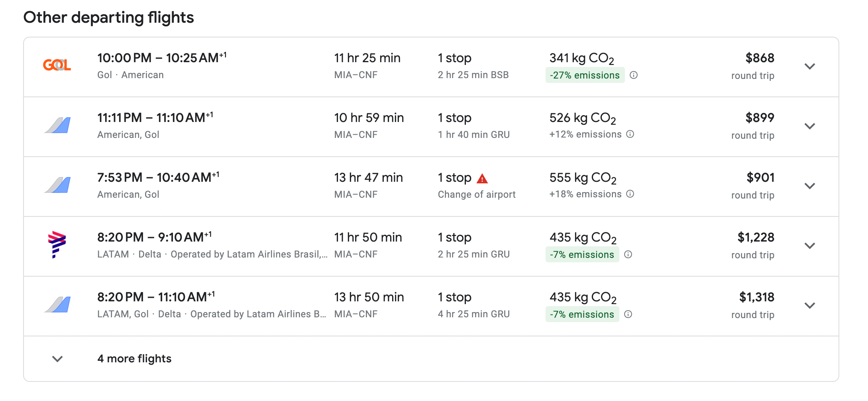868x401 pixels.
Task: Click the info icon on $1,228 flight emissions
Action: coord(628,254)
